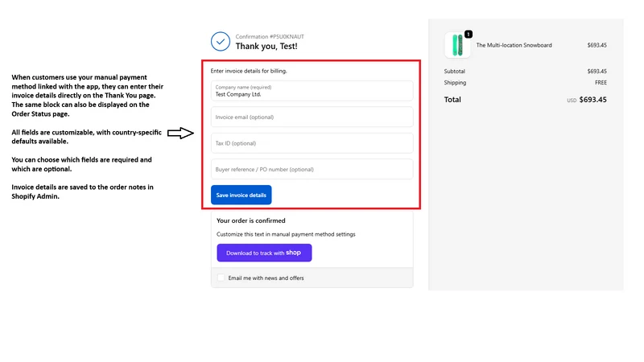Click 'Enter invoice details for billing.' text
Image resolution: width=644 pixels, height=362 pixels.
(249, 71)
